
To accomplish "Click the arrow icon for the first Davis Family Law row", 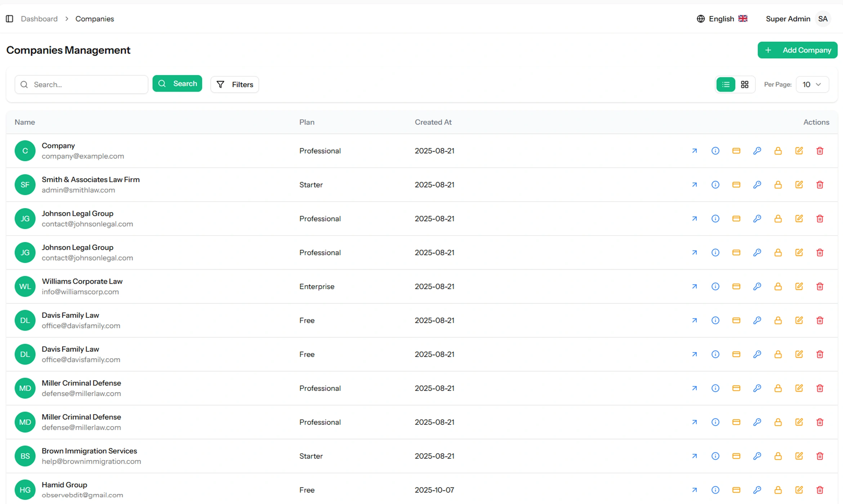I will pos(695,320).
